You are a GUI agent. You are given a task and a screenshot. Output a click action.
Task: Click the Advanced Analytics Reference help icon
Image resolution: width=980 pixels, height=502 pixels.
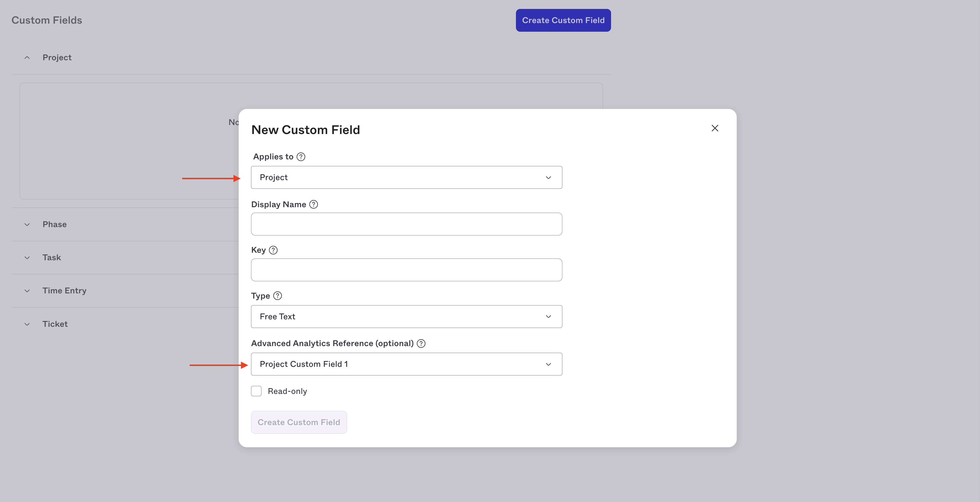coord(421,344)
